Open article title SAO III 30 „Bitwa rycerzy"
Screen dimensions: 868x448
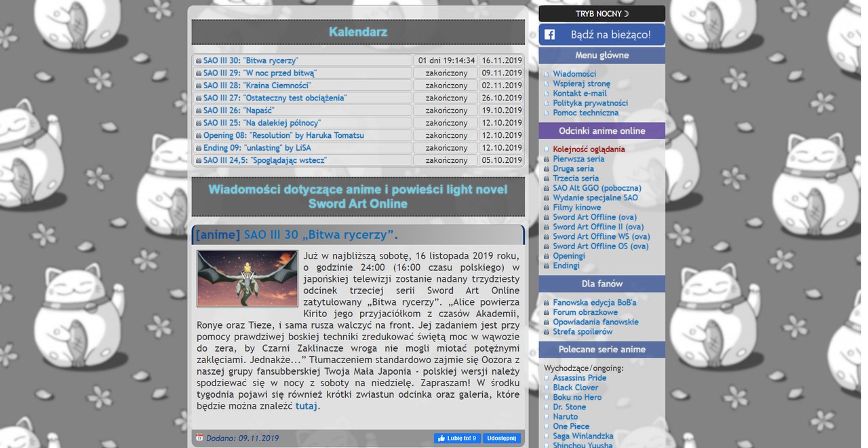click(321, 235)
